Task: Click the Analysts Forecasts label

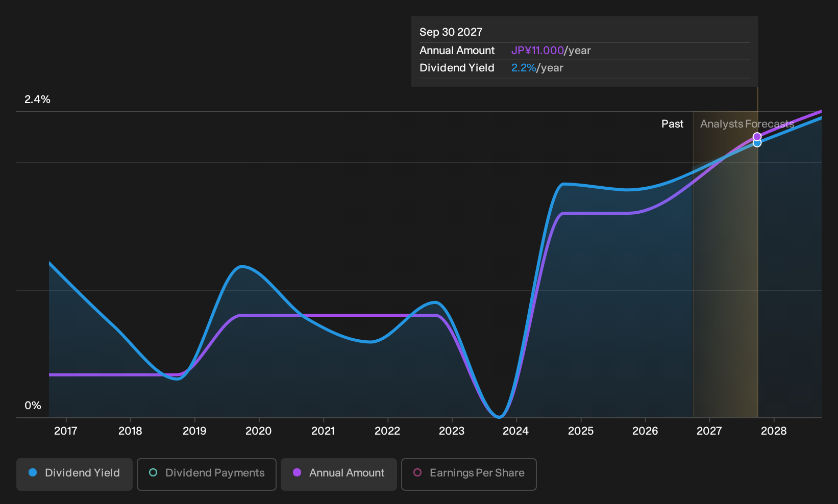Action: click(x=747, y=124)
